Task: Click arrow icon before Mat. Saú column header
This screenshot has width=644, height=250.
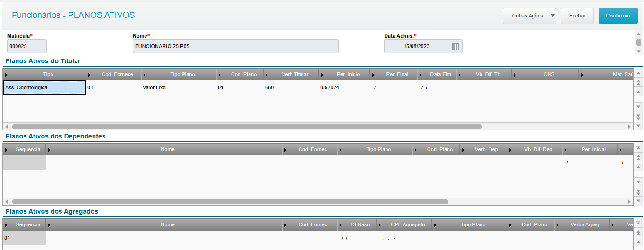Action: click(x=582, y=75)
